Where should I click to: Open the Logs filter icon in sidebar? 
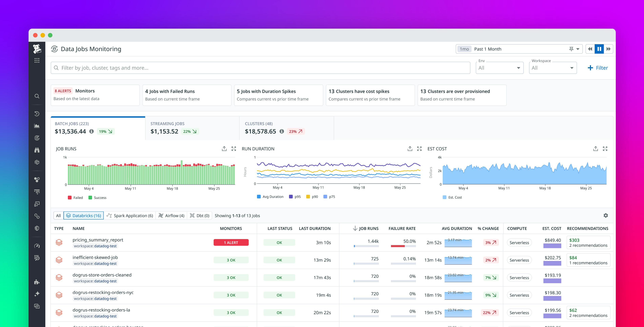coord(37,191)
